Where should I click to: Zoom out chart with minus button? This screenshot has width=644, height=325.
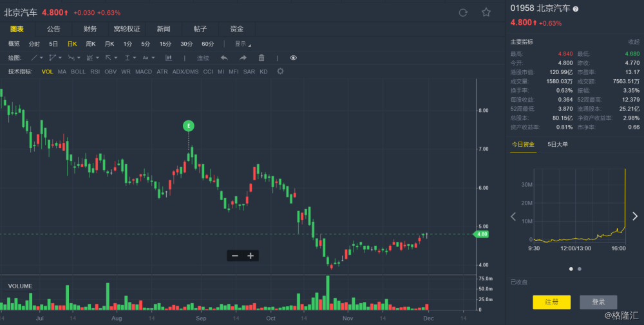[235, 256]
